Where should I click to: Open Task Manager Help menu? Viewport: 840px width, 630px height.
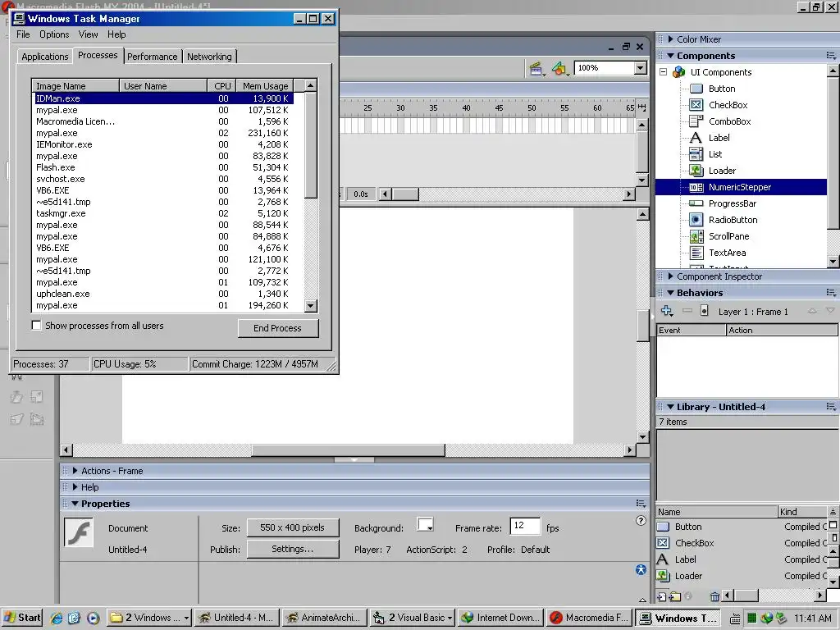116,34
